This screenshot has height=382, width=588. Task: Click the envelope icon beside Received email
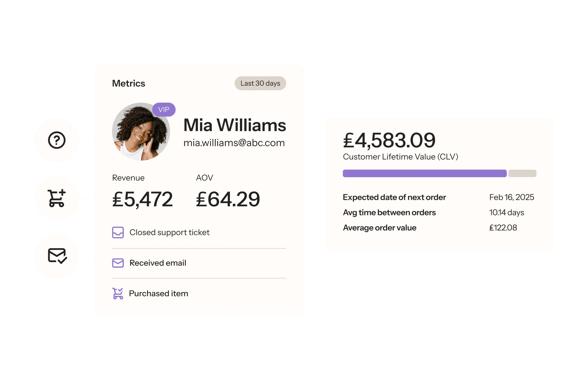pos(118,263)
